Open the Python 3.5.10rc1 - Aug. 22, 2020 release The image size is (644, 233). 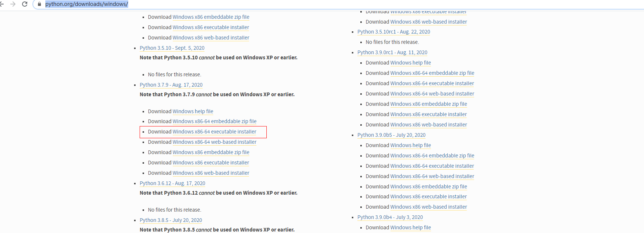point(393,32)
